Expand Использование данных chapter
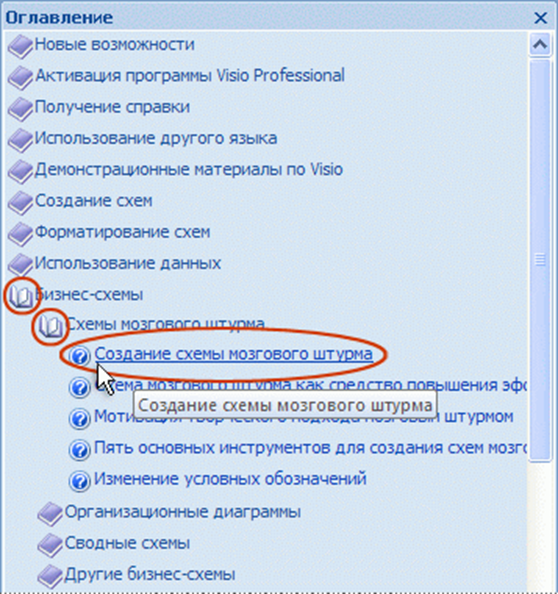558x594 pixels. tap(128, 263)
